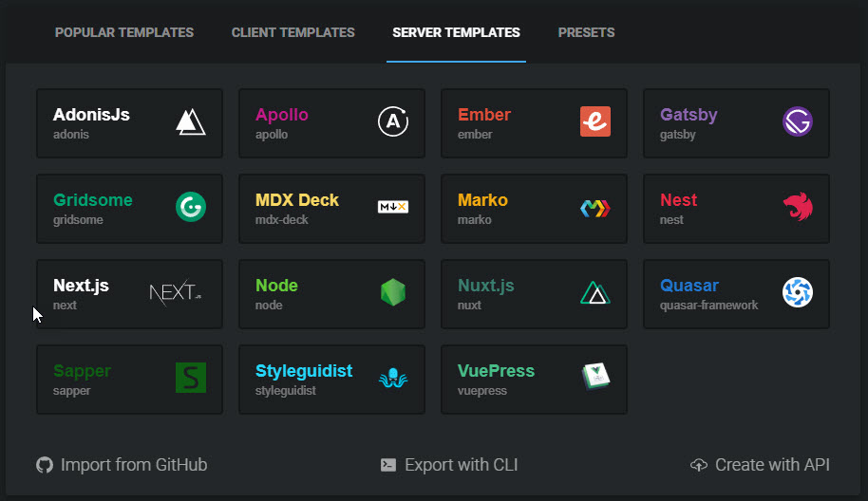Pick the Styleguidist template title
Viewport: 868px width, 501px height.
coord(303,372)
